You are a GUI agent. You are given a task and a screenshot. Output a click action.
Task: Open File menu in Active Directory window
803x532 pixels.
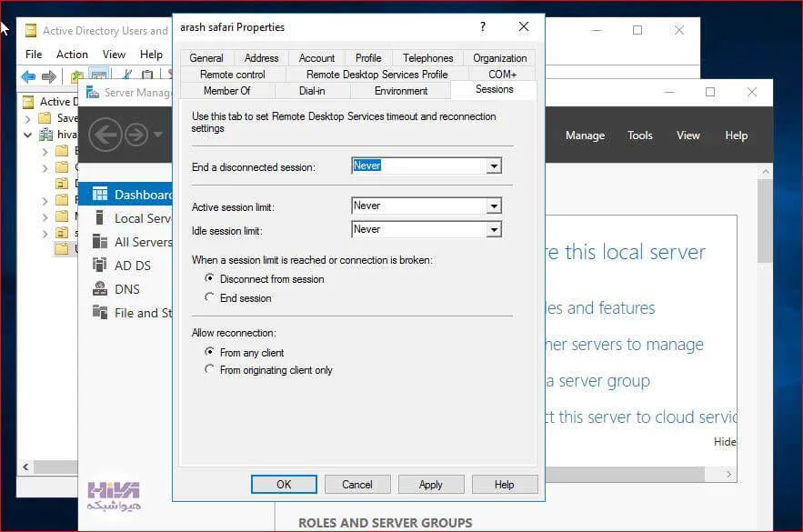[34, 55]
